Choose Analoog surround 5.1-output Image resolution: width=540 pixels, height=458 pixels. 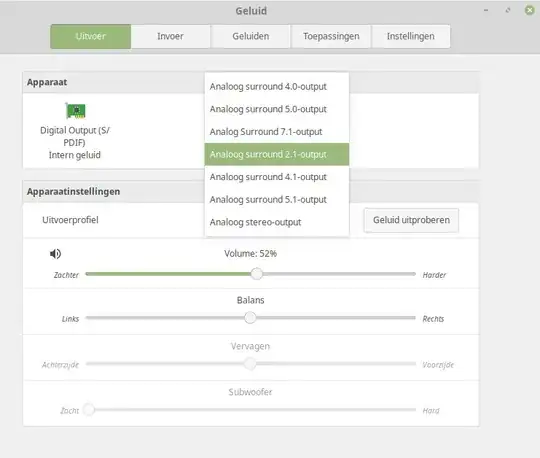[277, 200]
